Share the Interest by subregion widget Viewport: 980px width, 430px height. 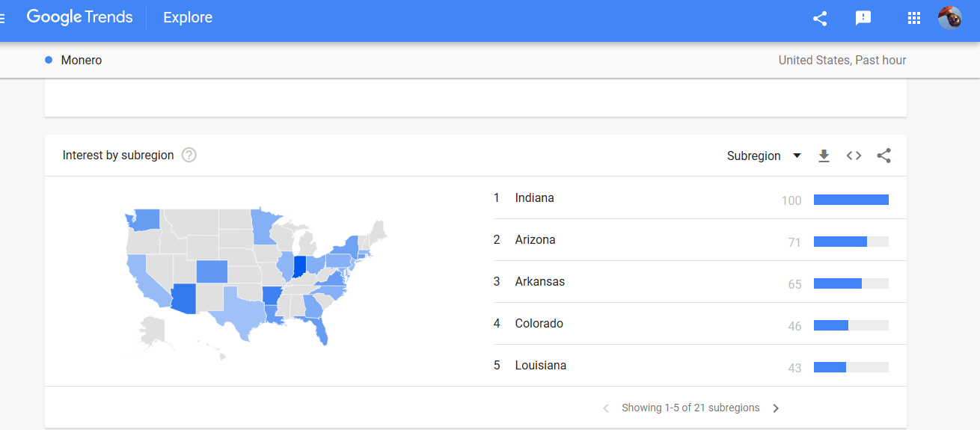pos(883,156)
